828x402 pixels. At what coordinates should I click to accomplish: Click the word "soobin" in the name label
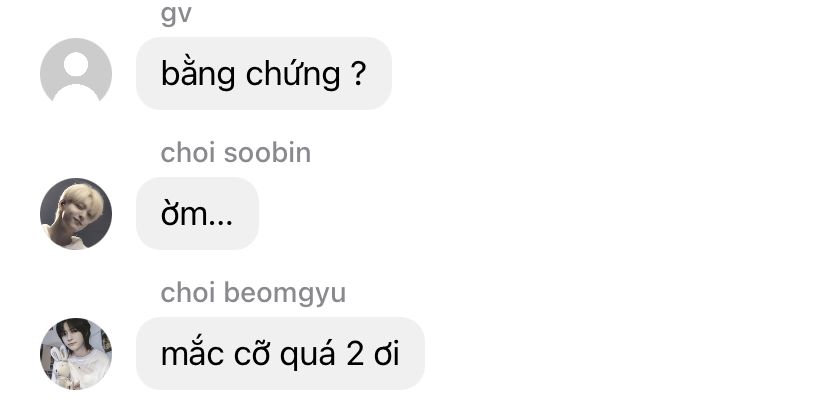click(267, 153)
